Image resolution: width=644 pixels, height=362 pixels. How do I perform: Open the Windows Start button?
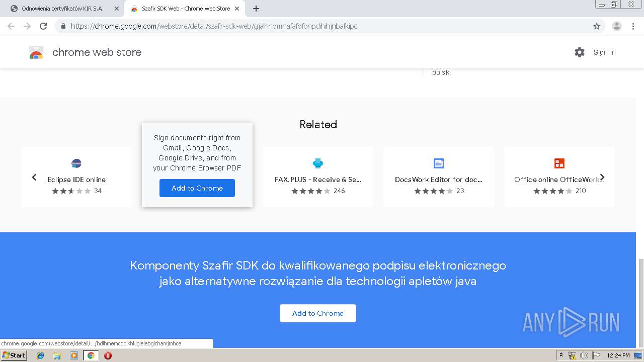pos(14,355)
